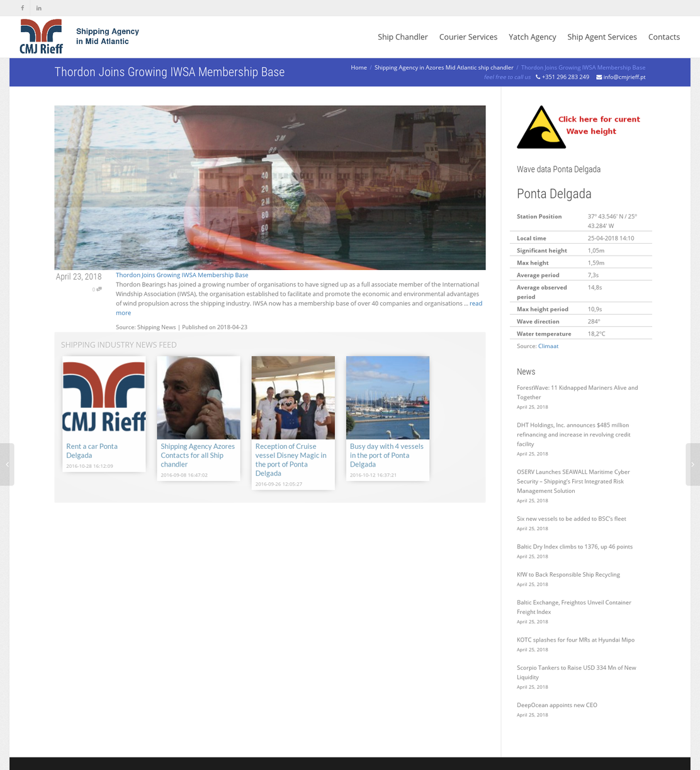Click the Local time value 25-04-2018 14:10
This screenshot has height=770, width=700.
[611, 238]
